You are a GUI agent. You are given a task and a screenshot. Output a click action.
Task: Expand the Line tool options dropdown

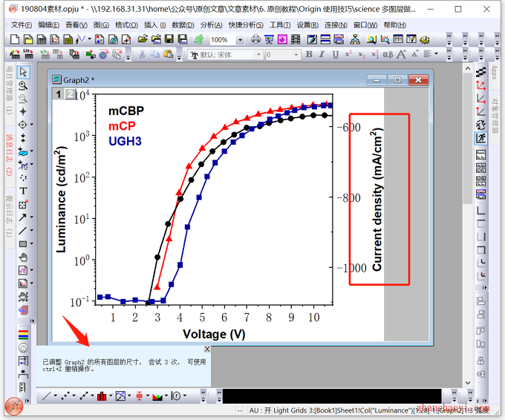point(31,231)
